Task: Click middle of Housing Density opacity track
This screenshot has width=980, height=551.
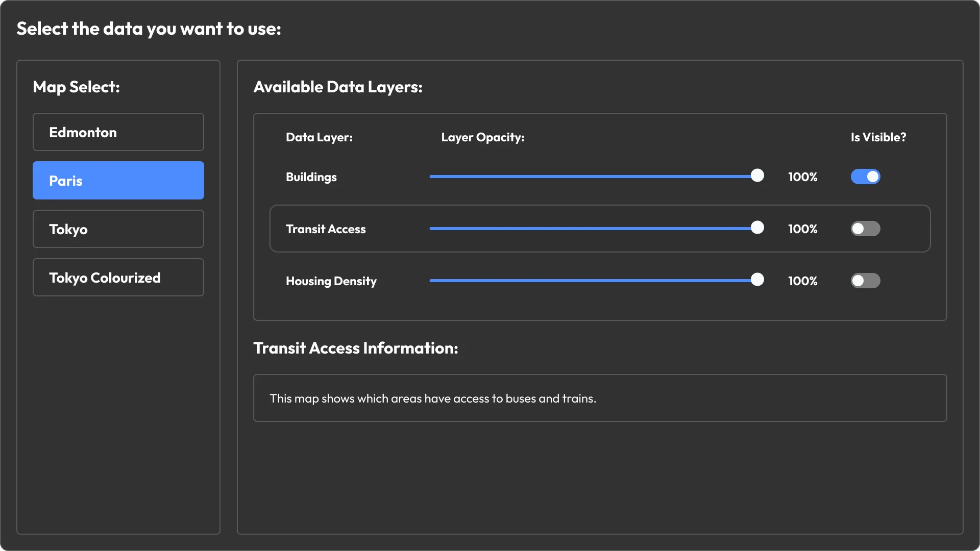Action: pos(594,281)
